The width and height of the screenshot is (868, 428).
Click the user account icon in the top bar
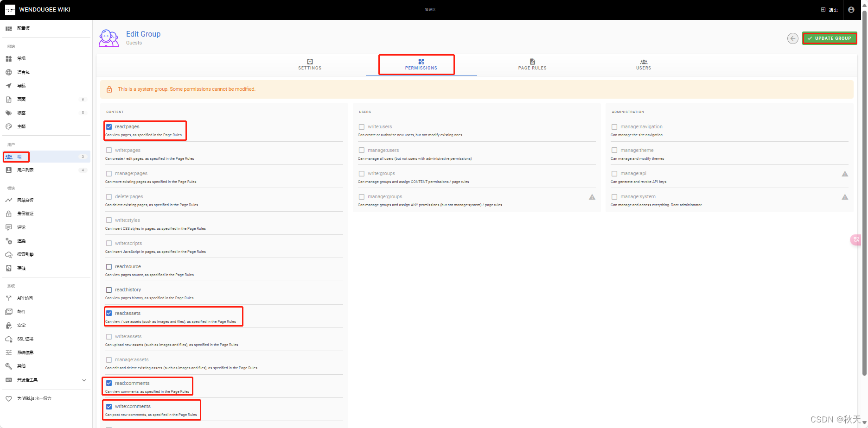click(x=851, y=9)
